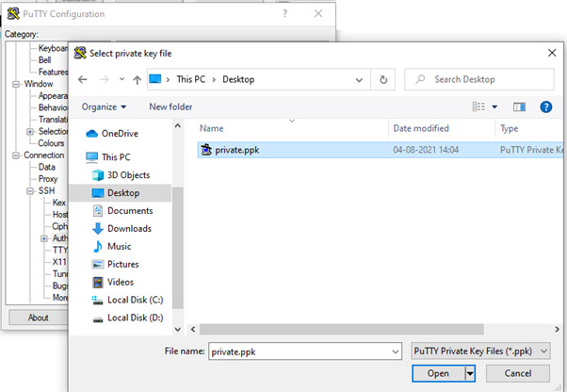Open file type filter PuTTY Private Key Files

pos(480,351)
